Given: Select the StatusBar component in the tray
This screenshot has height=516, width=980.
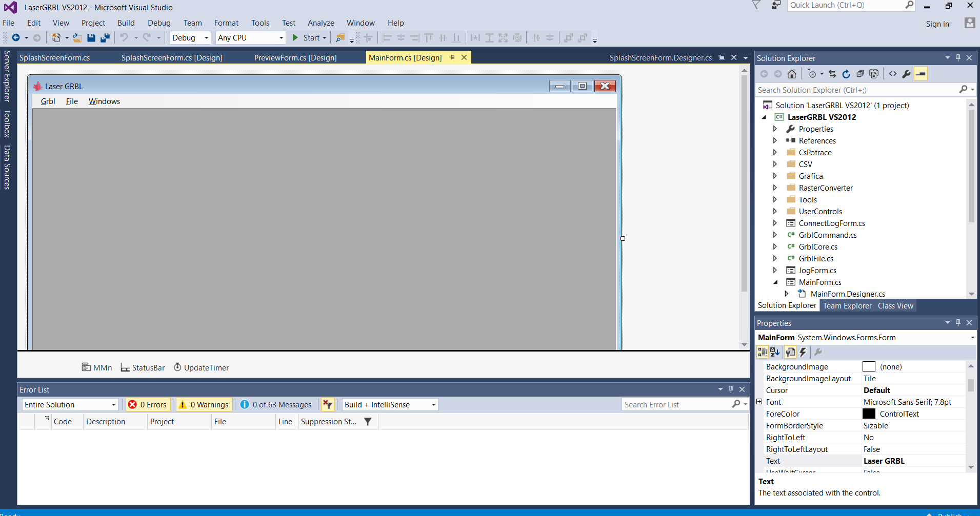Looking at the screenshot, I should pyautogui.click(x=143, y=367).
